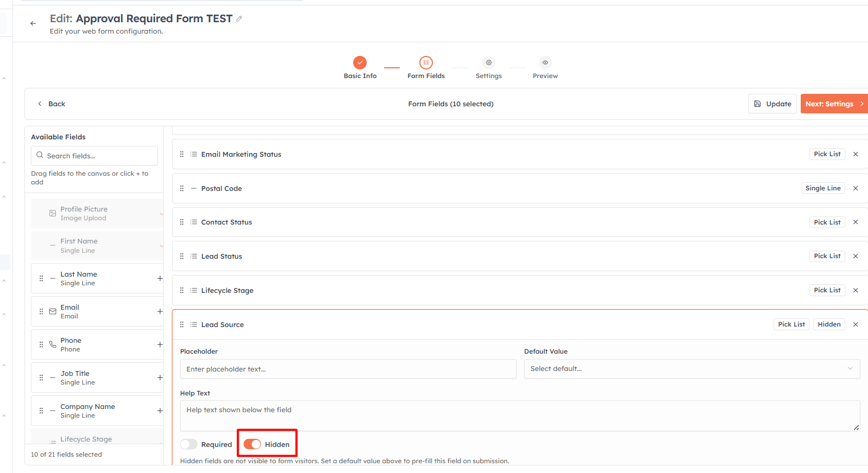Add Last Name field with plus icon
This screenshot has width=868, height=473.
pos(160,278)
